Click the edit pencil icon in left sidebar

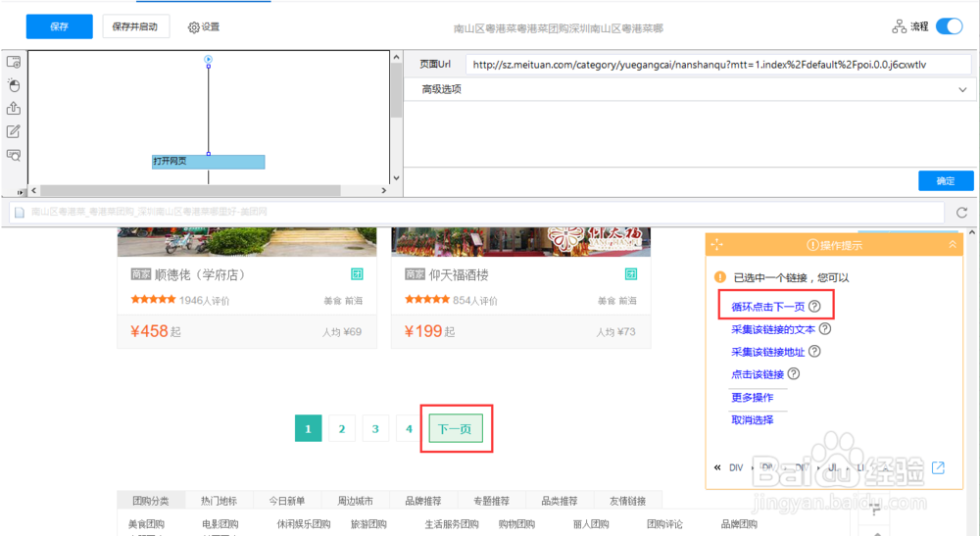(x=14, y=131)
